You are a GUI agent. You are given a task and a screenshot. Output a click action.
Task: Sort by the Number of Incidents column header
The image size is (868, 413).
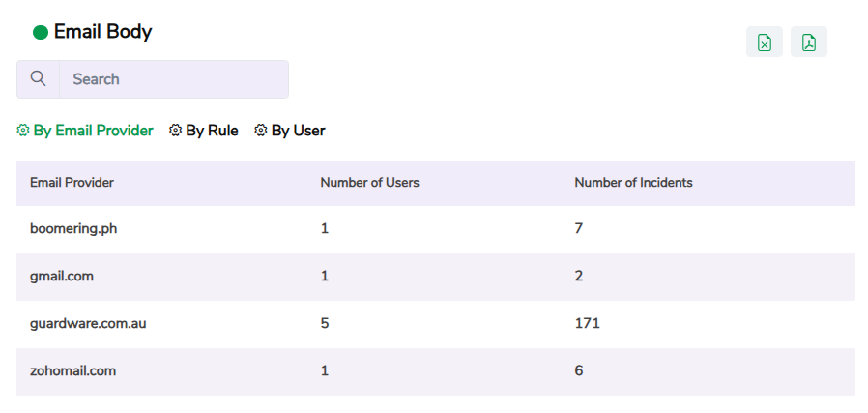[633, 182]
